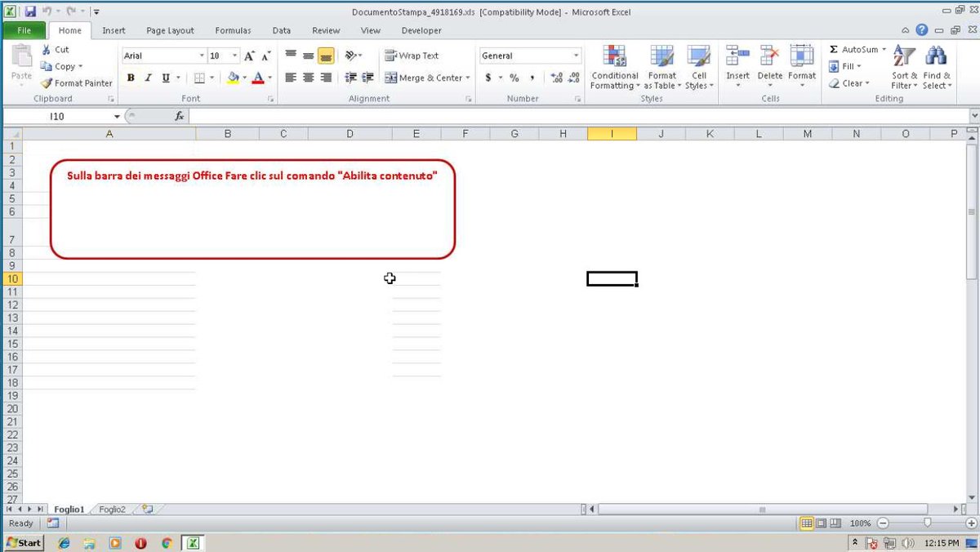Open the File tab

pyautogui.click(x=24, y=30)
